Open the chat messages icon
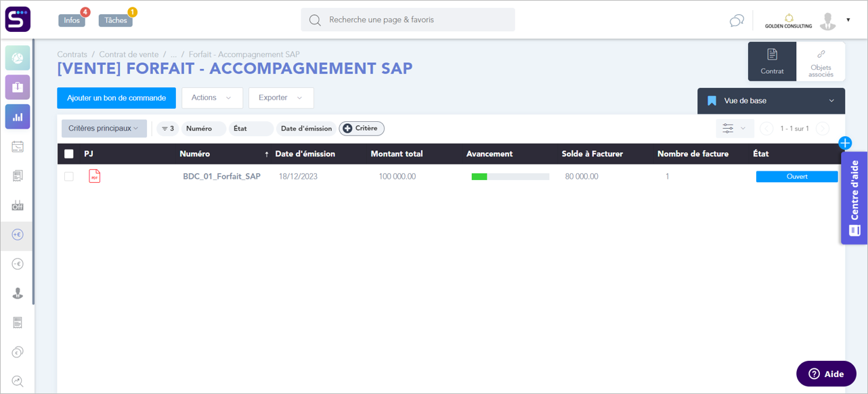The width and height of the screenshot is (868, 394). tap(737, 20)
